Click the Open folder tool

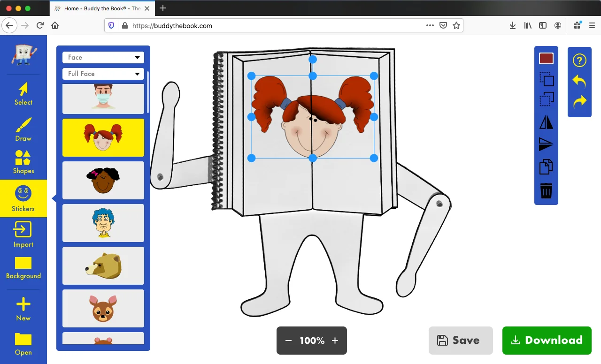[23, 344]
